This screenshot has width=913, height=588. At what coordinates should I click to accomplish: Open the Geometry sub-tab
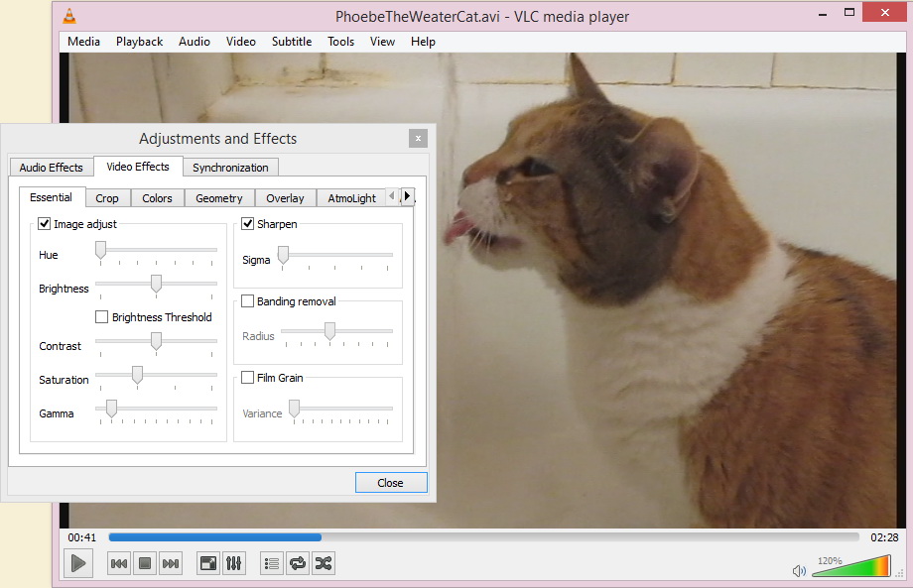(219, 198)
